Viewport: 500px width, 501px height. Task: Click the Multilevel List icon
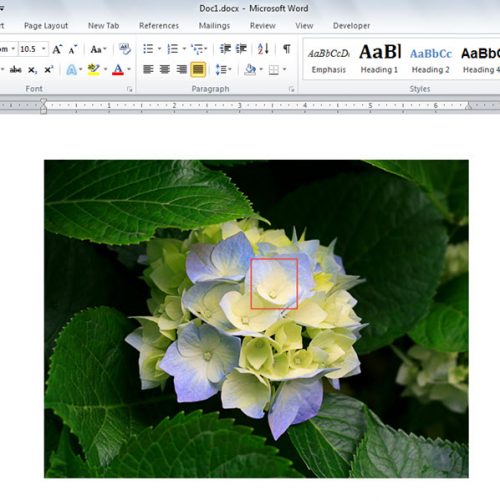point(197,49)
